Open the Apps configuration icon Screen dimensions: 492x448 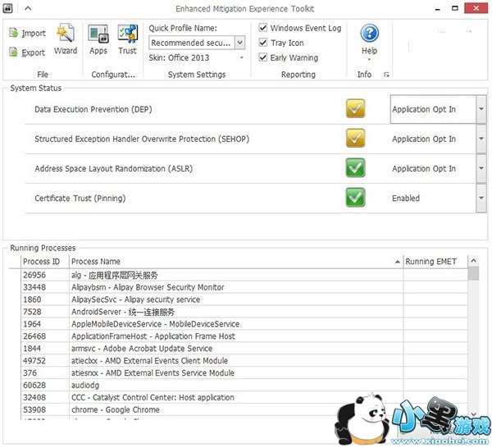point(98,34)
